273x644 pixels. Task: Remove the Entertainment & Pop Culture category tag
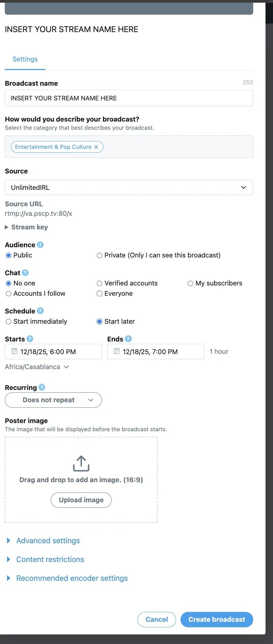(96, 147)
